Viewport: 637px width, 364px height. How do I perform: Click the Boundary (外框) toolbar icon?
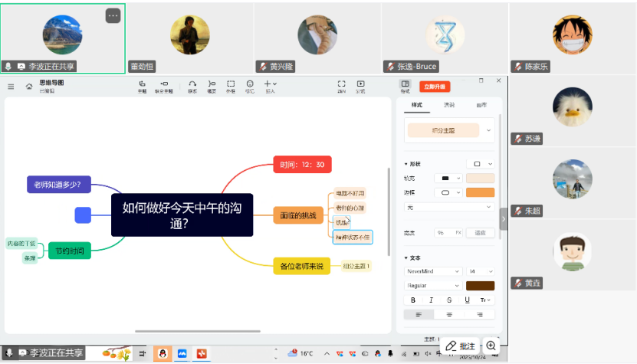point(231,84)
